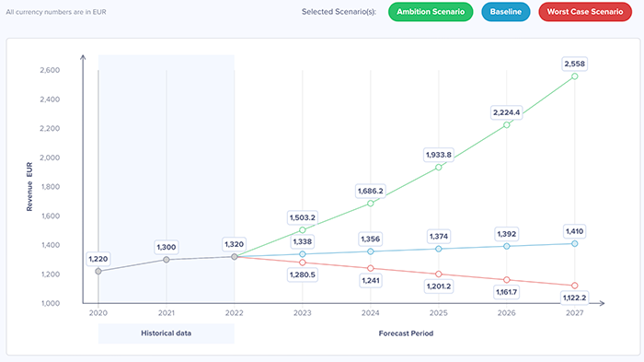Select Baseline 2023 point labeled 1,338
The height and width of the screenshot is (362, 644).
pos(303,254)
